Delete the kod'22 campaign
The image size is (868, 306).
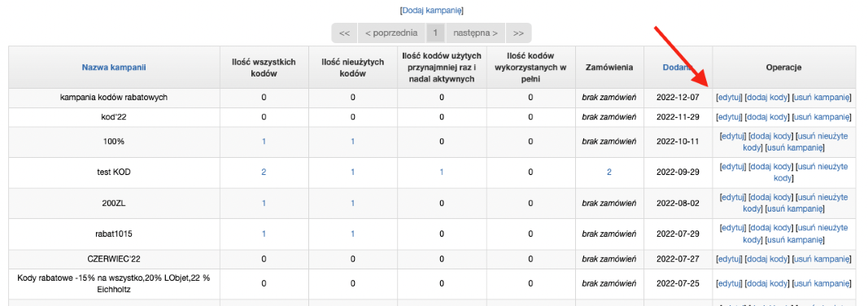click(822, 116)
